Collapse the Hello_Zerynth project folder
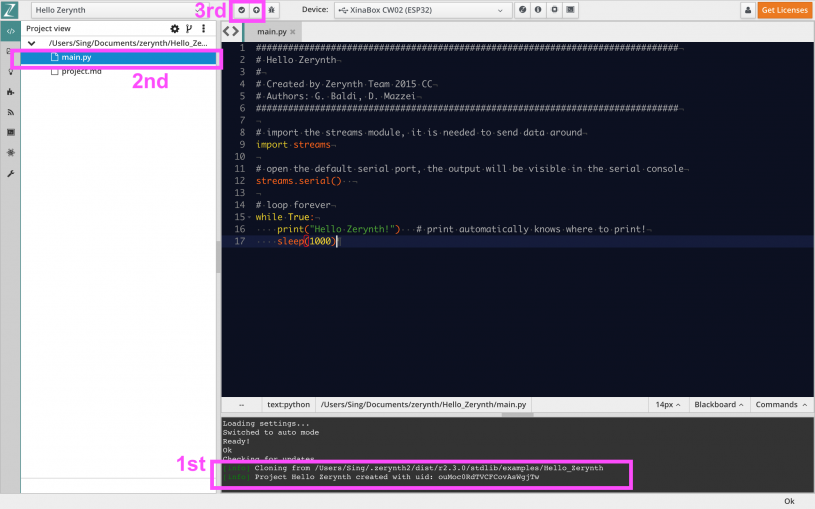This screenshot has width=815, height=509. coord(32,43)
